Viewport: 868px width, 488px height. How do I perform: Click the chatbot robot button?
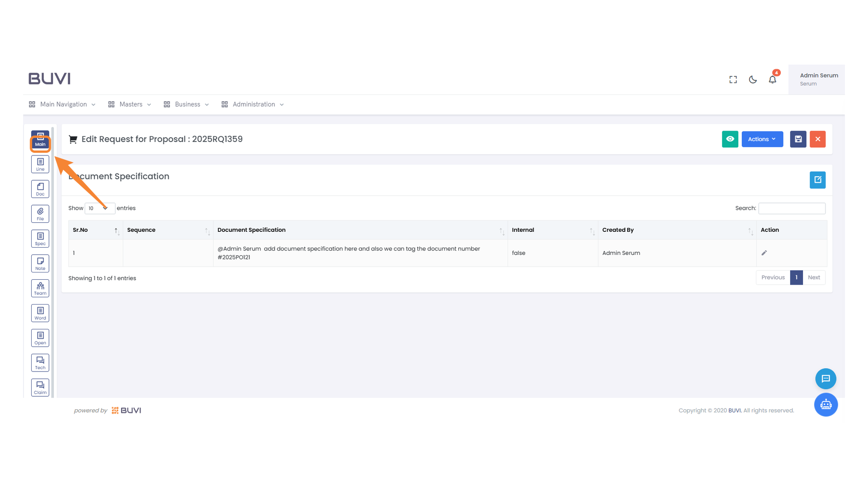(826, 405)
